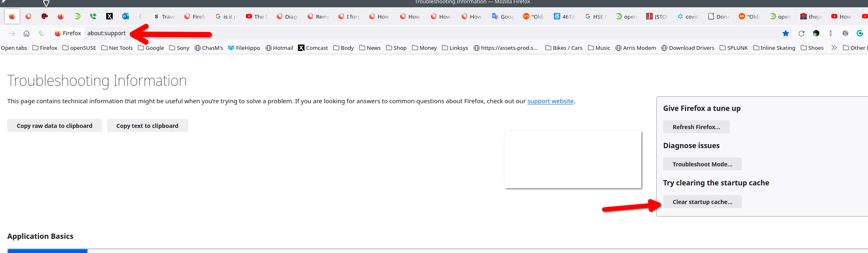
Task: Click the Troubleshoot Mode... button
Action: pos(702,164)
